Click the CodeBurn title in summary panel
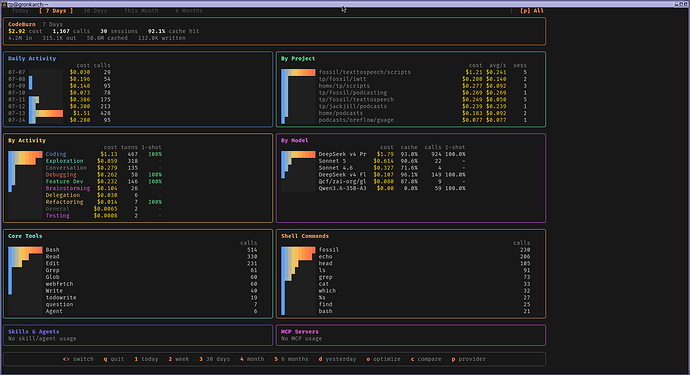Screen dimensions: 690x375 22,24
